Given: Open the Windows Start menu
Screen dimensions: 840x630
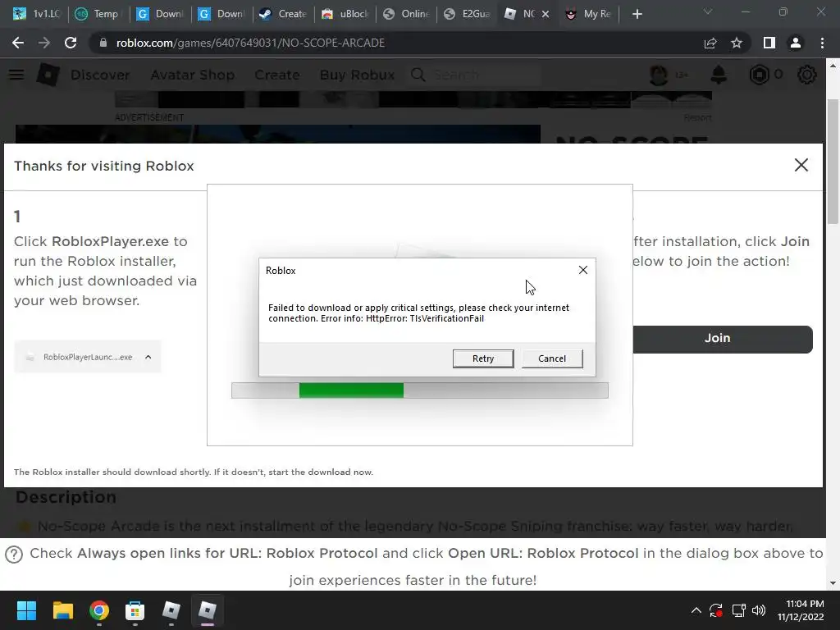Looking at the screenshot, I should coord(27,610).
